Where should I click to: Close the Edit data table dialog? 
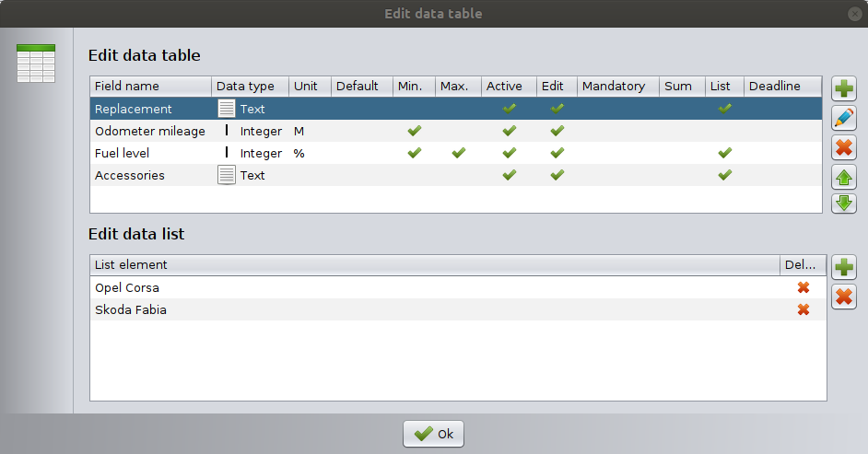tap(853, 14)
